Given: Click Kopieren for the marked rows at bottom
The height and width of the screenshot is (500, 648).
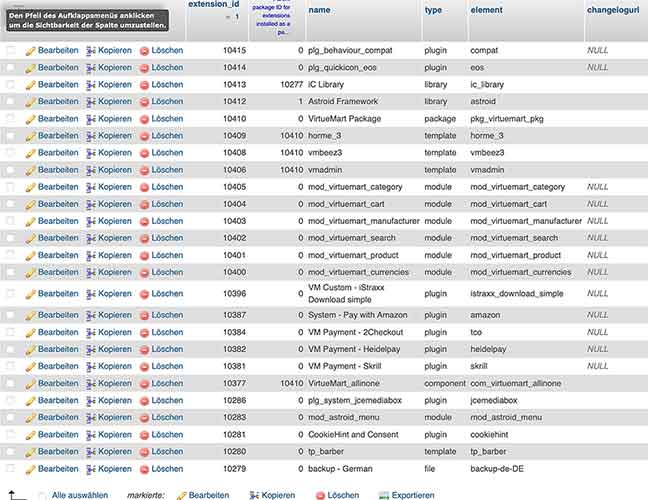Looking at the screenshot, I should click(x=278, y=495).
